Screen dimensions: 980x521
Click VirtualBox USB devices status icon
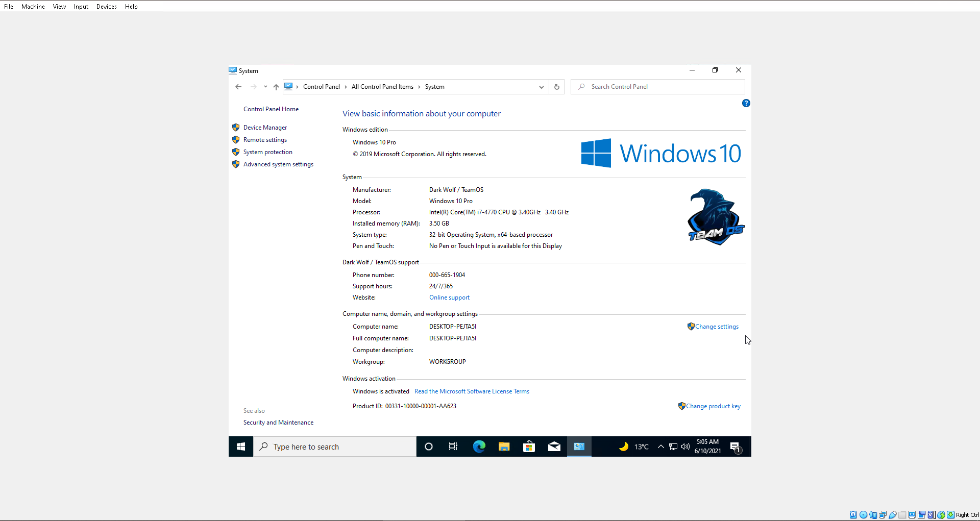coord(893,515)
